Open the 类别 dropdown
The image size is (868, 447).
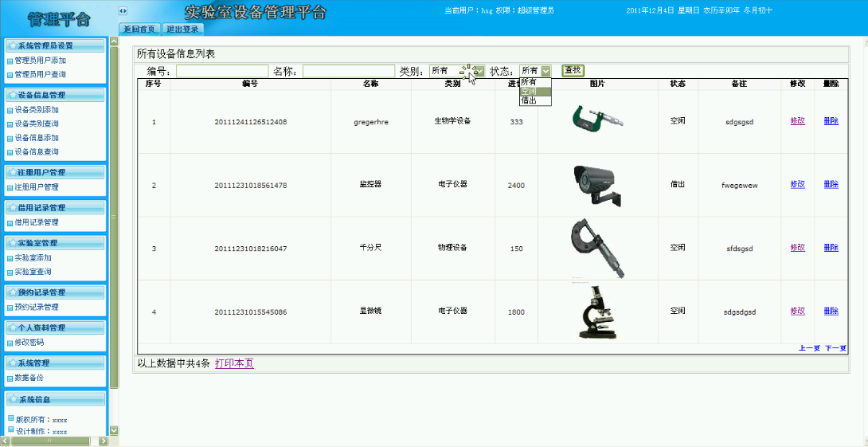pyautogui.click(x=457, y=71)
